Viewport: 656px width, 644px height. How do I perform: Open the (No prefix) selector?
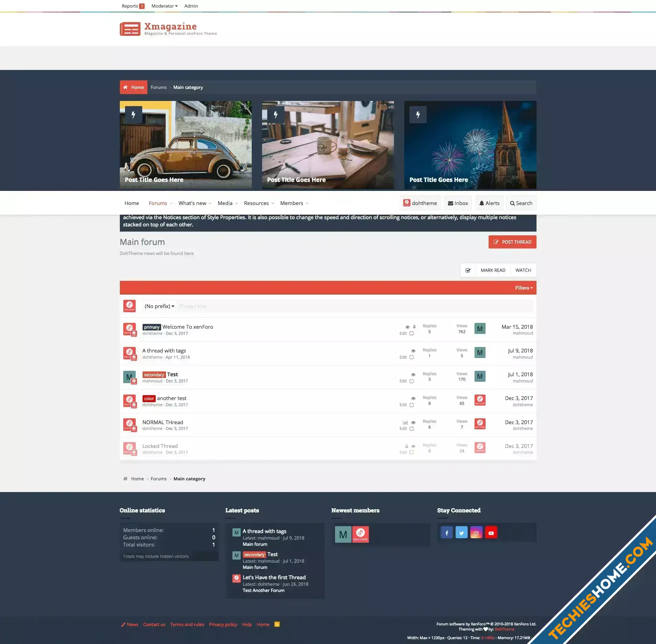coord(159,306)
